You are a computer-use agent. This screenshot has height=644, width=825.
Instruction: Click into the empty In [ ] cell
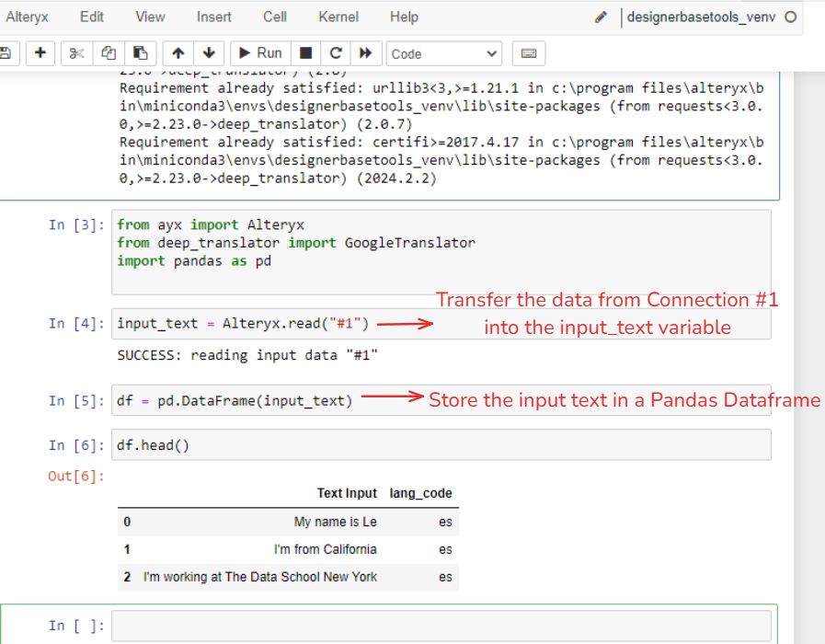coord(441,626)
